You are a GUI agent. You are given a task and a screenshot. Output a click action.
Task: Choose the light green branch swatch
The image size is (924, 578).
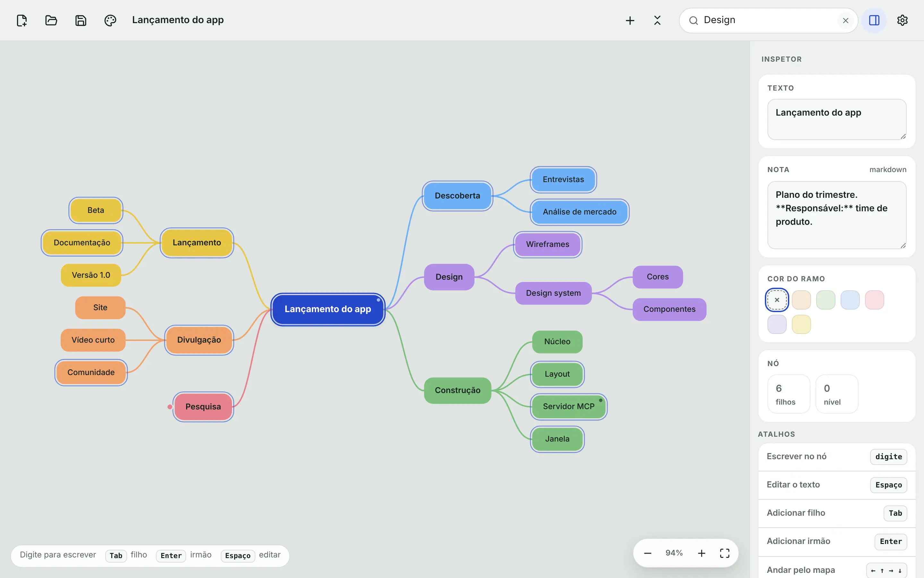pyautogui.click(x=826, y=300)
